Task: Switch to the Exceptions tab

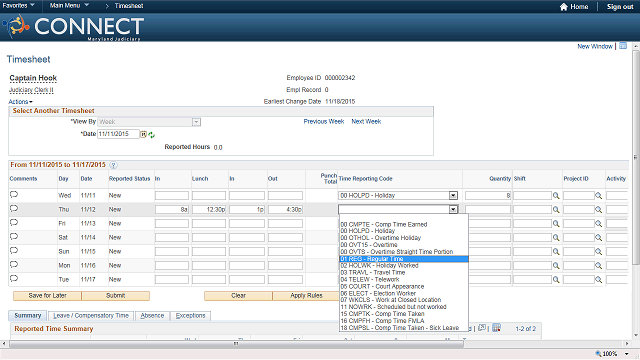Action: pyautogui.click(x=191, y=316)
